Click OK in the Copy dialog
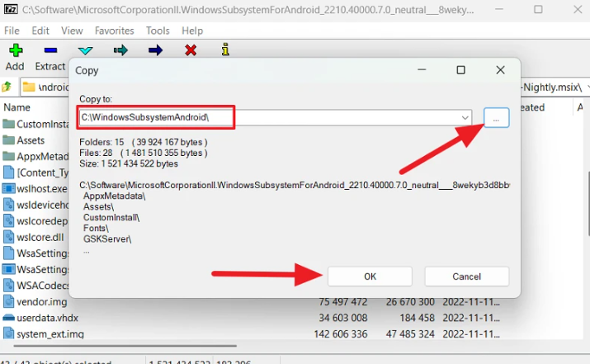 click(370, 277)
